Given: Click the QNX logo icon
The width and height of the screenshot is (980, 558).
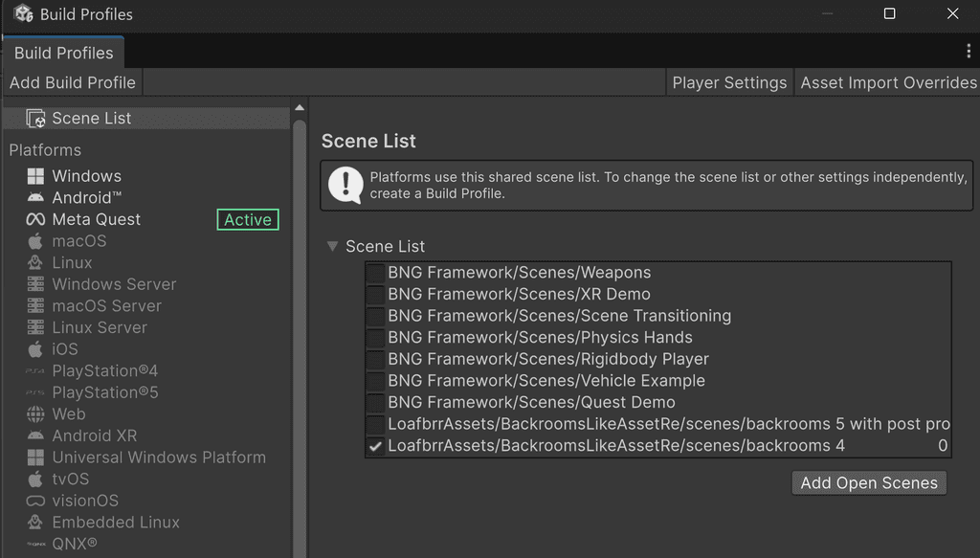Looking at the screenshot, I should pyautogui.click(x=35, y=545).
